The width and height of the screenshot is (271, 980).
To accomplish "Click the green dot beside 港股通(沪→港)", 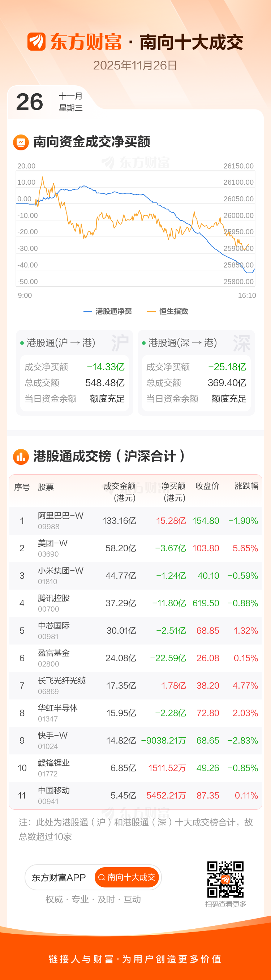I will click(22, 343).
